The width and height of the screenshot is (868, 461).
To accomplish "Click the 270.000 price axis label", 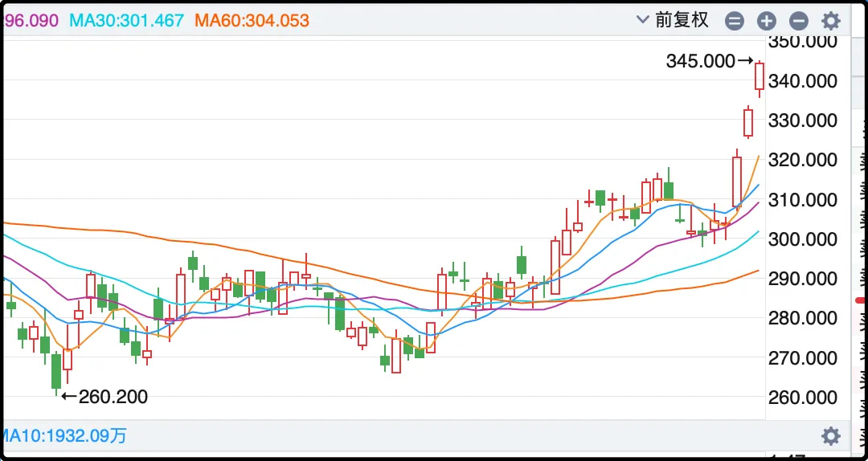I will pos(803,358).
